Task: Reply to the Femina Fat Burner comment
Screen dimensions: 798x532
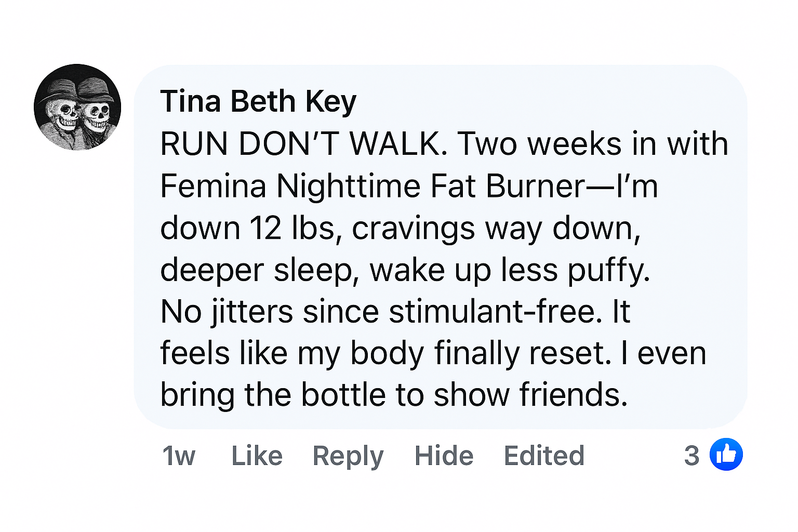Action: point(348,456)
